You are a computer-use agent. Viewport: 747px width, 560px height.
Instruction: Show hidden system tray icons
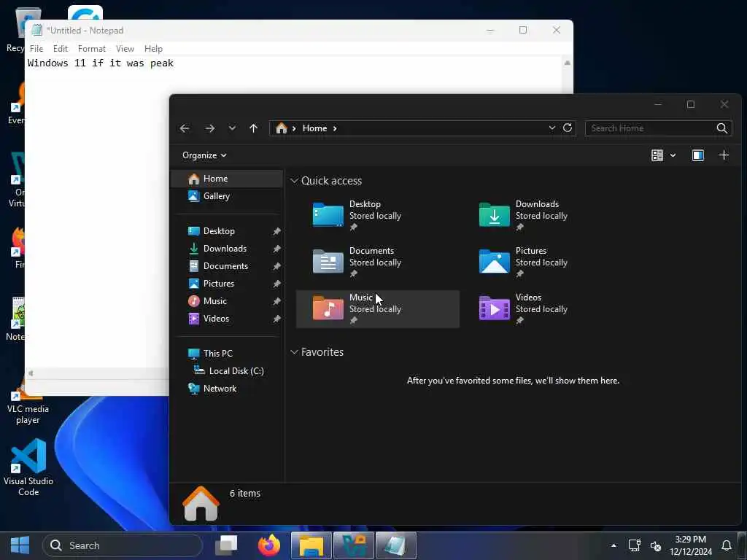614,545
